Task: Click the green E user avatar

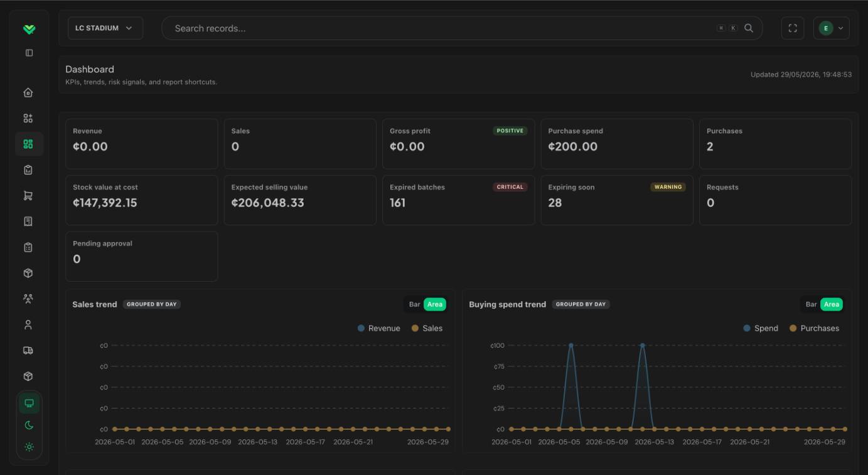Action: click(826, 28)
